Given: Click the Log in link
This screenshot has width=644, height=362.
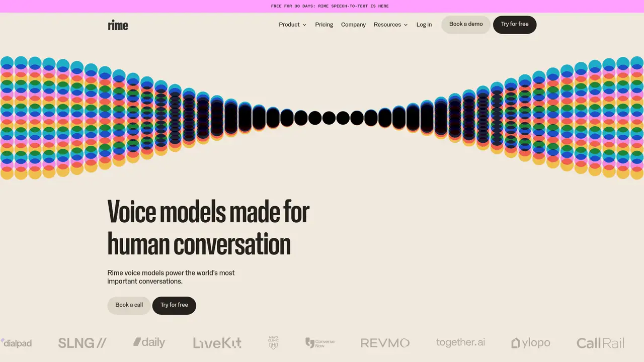Looking at the screenshot, I should [x=424, y=25].
